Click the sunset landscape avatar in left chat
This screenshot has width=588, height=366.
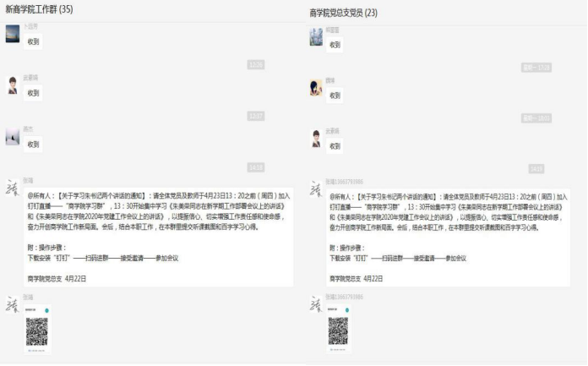[13, 34]
